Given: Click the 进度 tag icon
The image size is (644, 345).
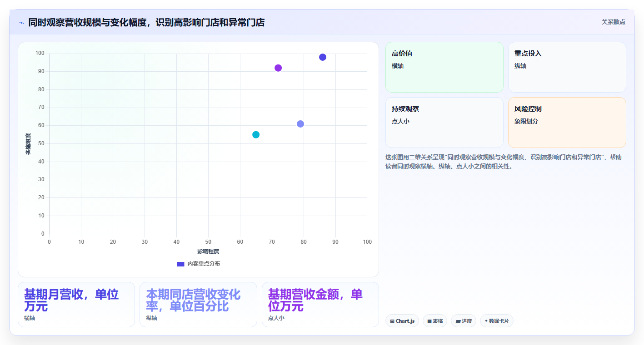Looking at the screenshot, I should click(x=458, y=321).
